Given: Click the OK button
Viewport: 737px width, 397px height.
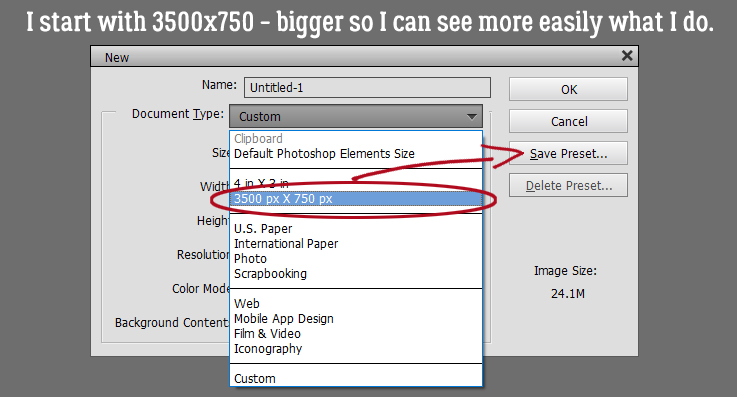Looking at the screenshot, I should click(x=568, y=89).
